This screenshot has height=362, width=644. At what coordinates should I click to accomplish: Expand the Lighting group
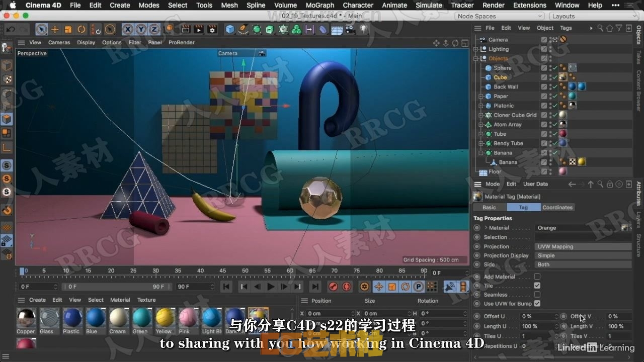tap(476, 49)
